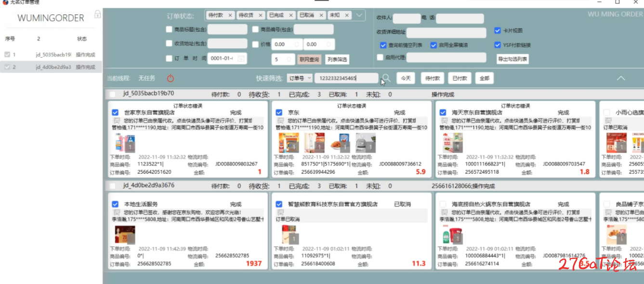The height and width of the screenshot is (284, 644).
Task: Click message icon in 海底捞自热火锅 card
Action: coord(444,212)
